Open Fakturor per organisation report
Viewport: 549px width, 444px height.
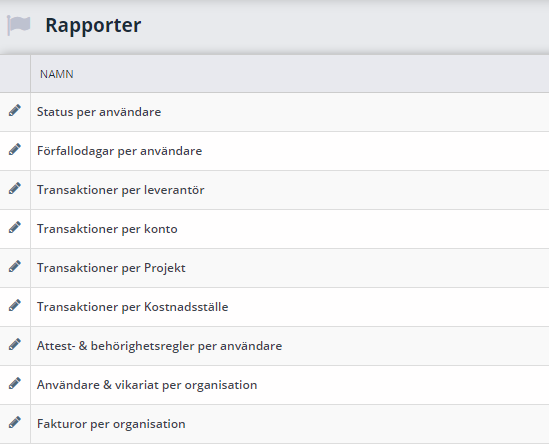111,424
